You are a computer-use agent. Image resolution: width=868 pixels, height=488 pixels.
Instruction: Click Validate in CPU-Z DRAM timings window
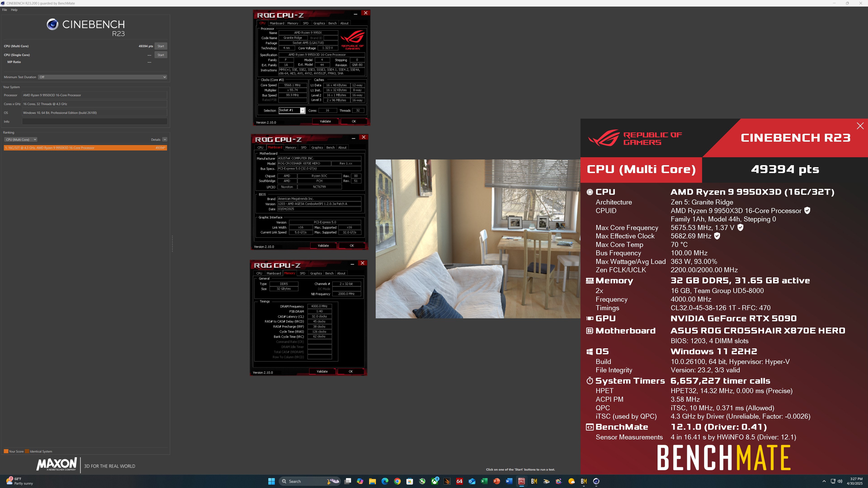click(322, 371)
